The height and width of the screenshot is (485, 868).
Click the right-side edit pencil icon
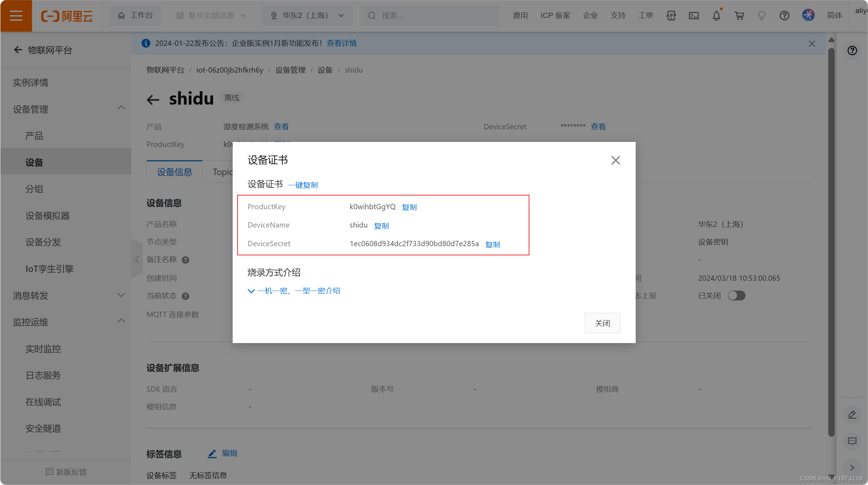point(852,415)
